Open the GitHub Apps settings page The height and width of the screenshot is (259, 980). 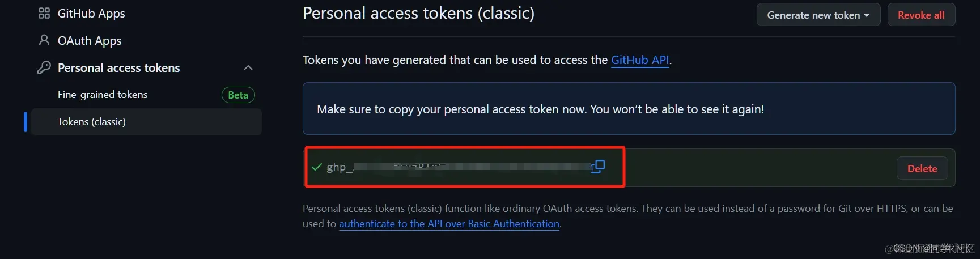pyautogui.click(x=91, y=13)
